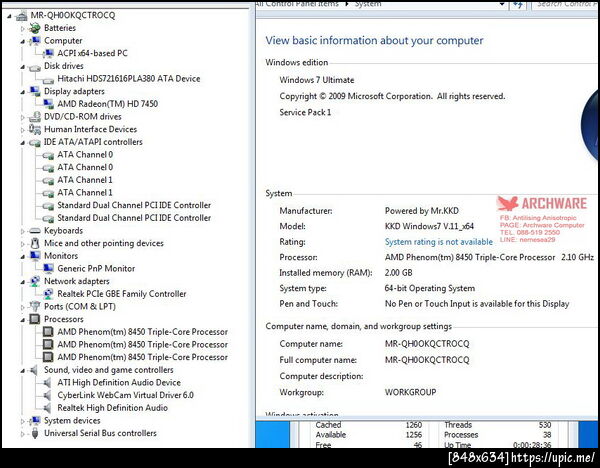Click the Ports (COM & LPT) icon
The width and height of the screenshot is (600, 468).
pyautogui.click(x=35, y=307)
